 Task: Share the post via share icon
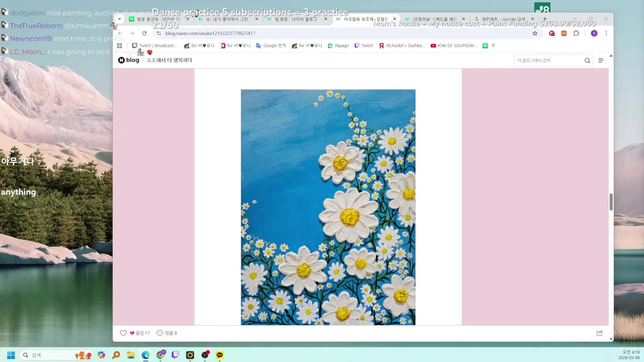[600, 333]
